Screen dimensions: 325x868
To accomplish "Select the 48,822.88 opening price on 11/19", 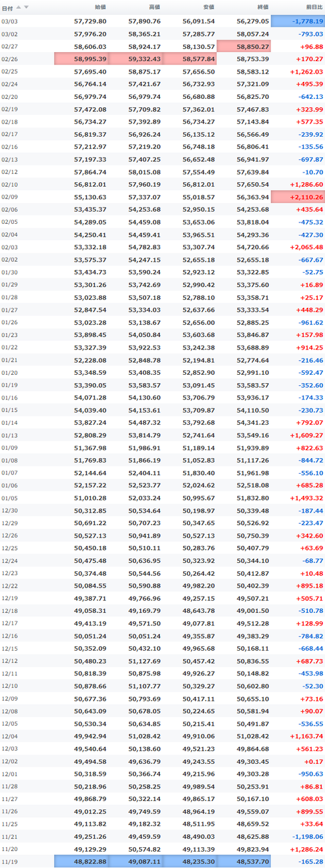I will pos(82,861).
